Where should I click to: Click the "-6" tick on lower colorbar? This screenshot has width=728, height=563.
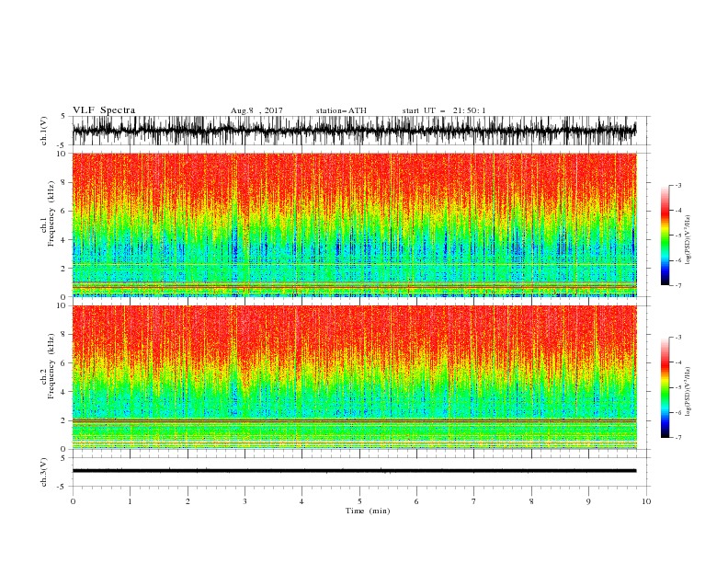click(x=677, y=412)
